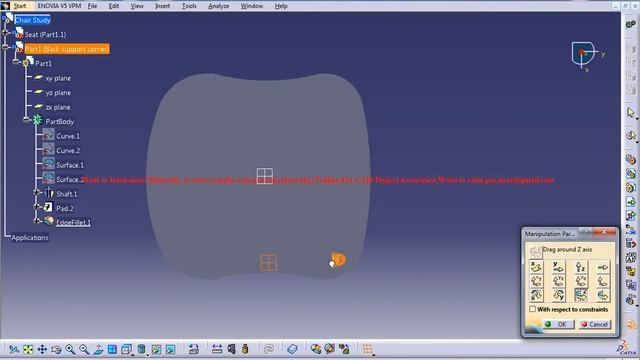640x360 pixels.
Task: Enable With respect to constraints checkbox
Action: pos(533,309)
